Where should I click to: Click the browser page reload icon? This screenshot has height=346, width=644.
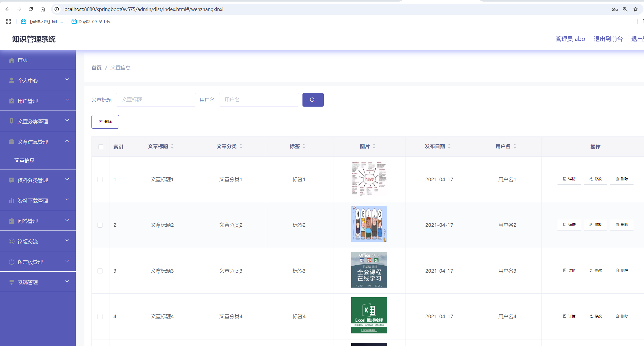(31, 9)
